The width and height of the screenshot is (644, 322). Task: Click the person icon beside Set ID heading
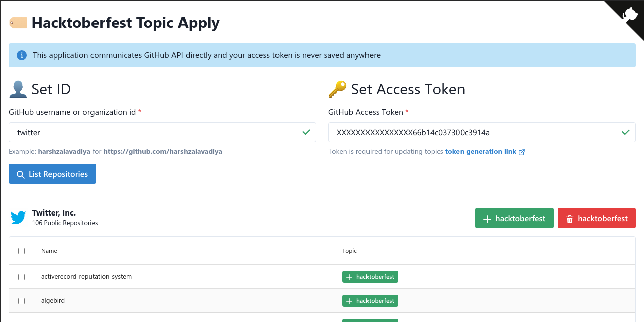(18, 89)
